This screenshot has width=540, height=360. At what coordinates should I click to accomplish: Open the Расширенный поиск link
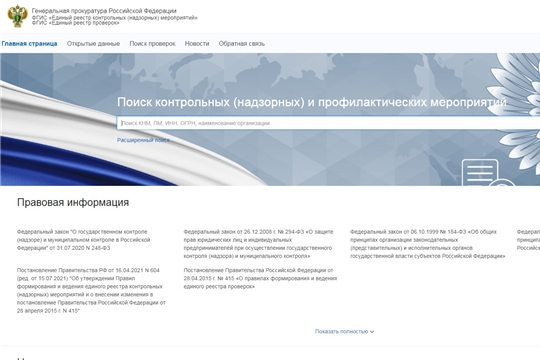coord(143,140)
